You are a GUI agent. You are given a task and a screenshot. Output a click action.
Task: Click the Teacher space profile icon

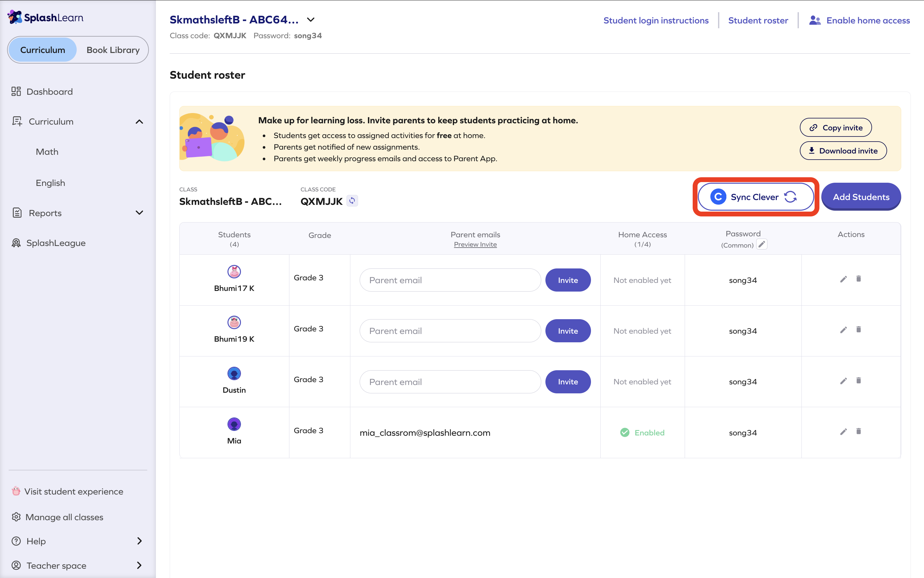coord(16,565)
